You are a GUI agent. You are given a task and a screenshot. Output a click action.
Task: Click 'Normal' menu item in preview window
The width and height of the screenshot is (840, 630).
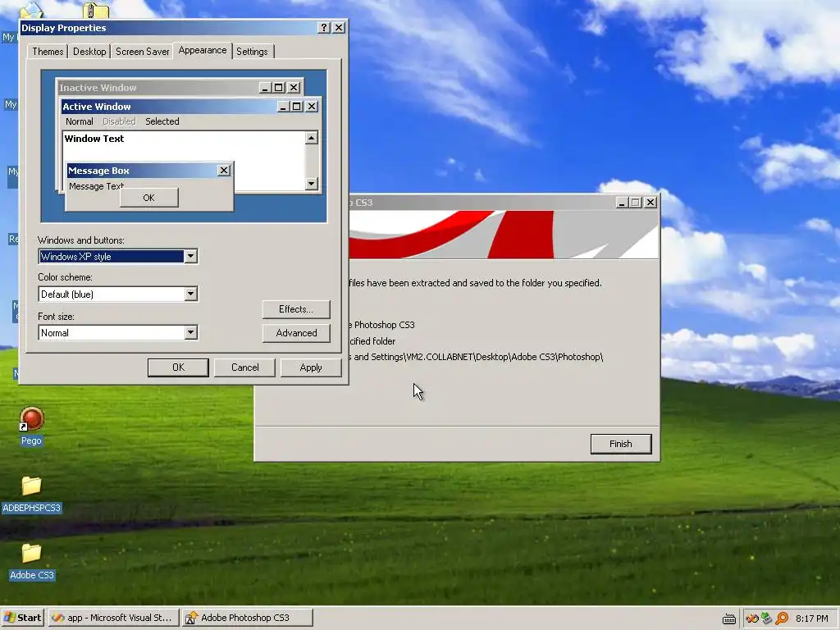click(80, 121)
